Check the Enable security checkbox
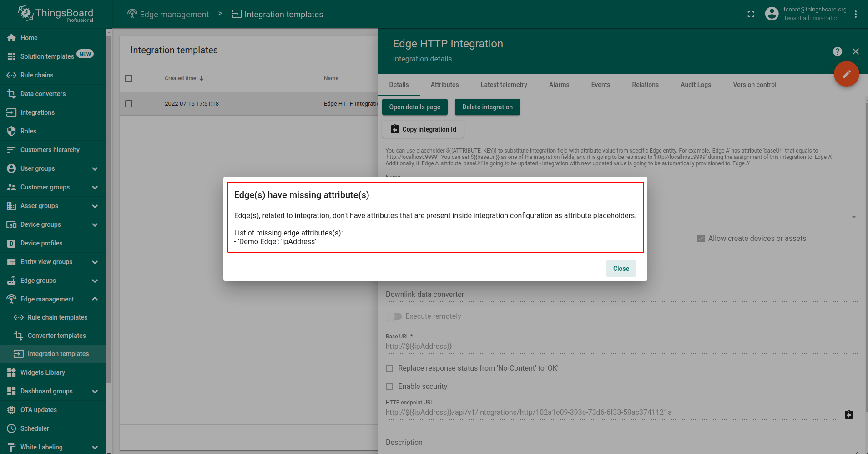The height and width of the screenshot is (454, 868). coord(389,387)
